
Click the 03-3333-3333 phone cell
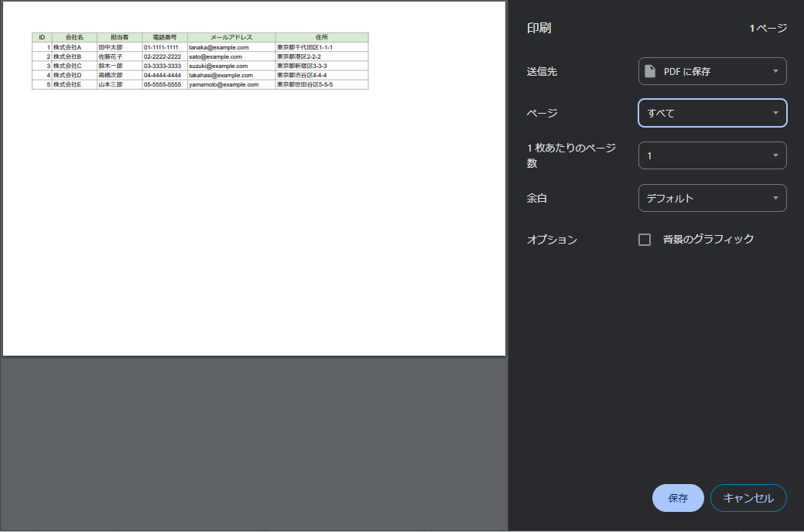[165, 66]
